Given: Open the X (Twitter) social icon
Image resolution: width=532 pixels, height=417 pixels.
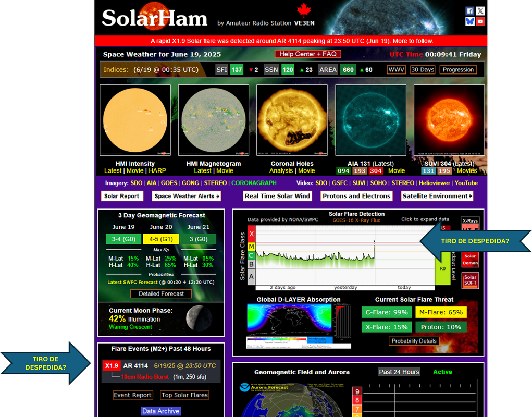Looking at the screenshot, I should [480, 11].
